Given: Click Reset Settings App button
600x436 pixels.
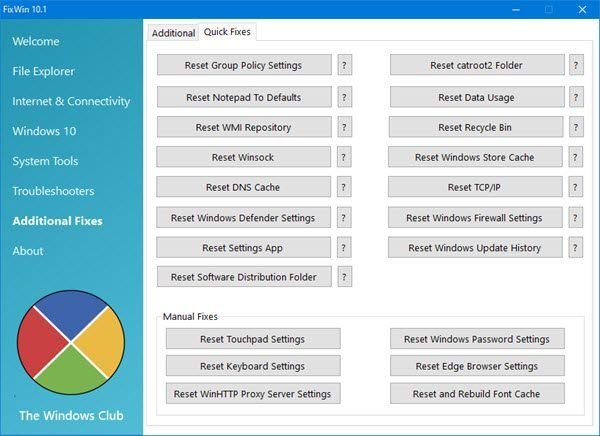Looking at the screenshot, I should click(x=243, y=248).
